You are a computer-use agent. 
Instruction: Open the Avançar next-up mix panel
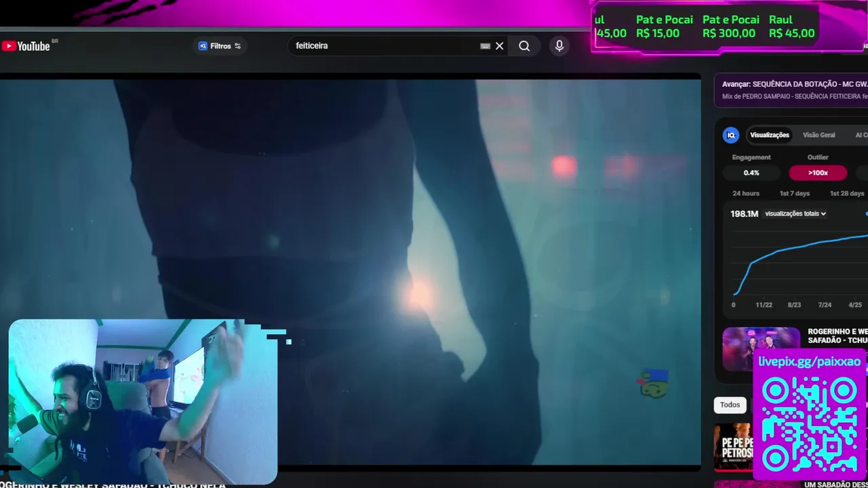(791, 90)
